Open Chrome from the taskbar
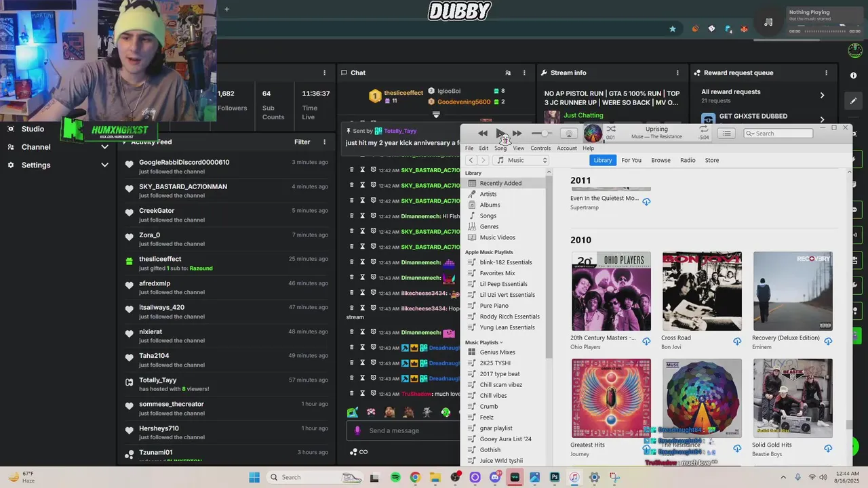868x488 pixels. click(415, 477)
